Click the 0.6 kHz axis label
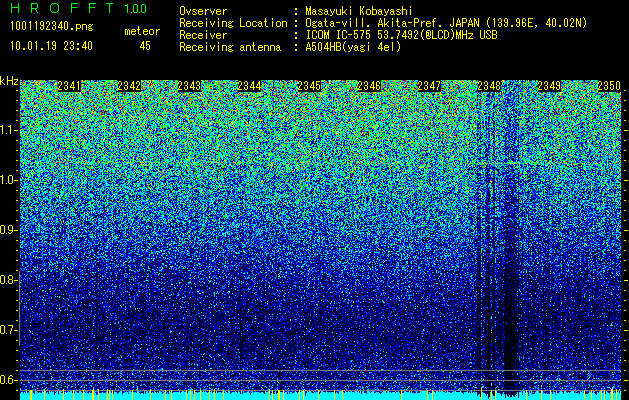Screen dimensions: 629x400 (9, 380)
